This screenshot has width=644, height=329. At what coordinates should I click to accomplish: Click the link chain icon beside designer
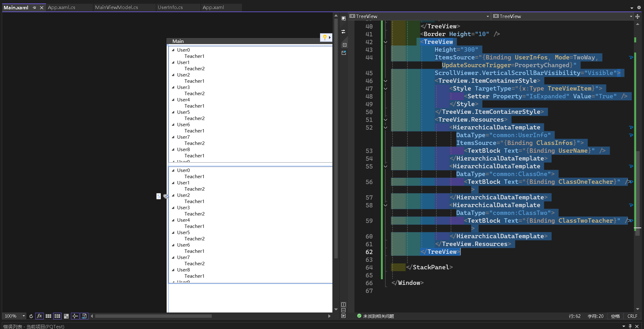pyautogui.click(x=166, y=196)
